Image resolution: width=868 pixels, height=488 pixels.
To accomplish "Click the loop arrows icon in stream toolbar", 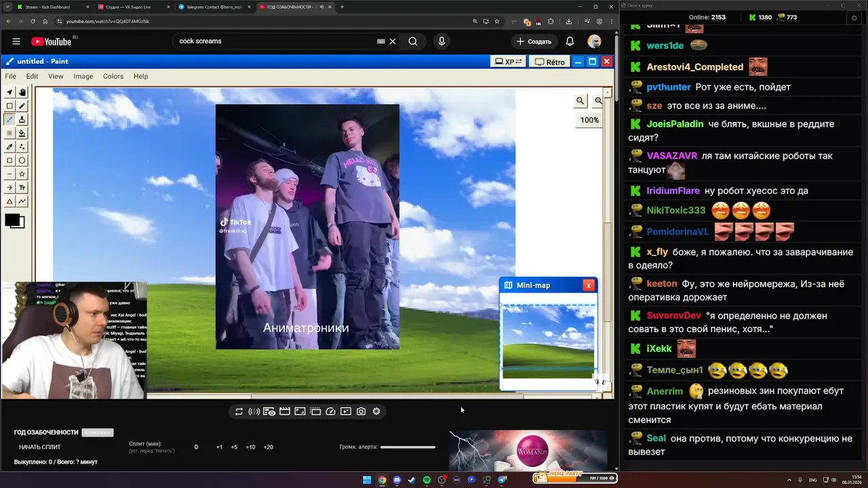I will coord(239,411).
